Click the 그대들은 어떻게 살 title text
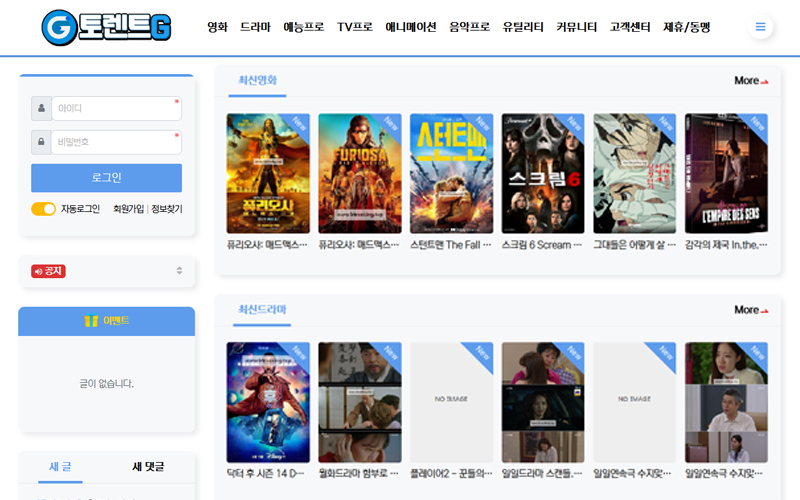The width and height of the screenshot is (800, 500). point(635,245)
